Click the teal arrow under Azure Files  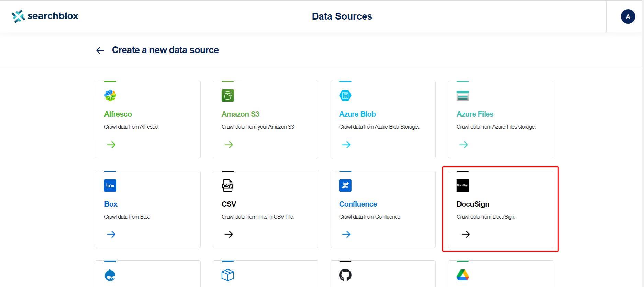[464, 145]
